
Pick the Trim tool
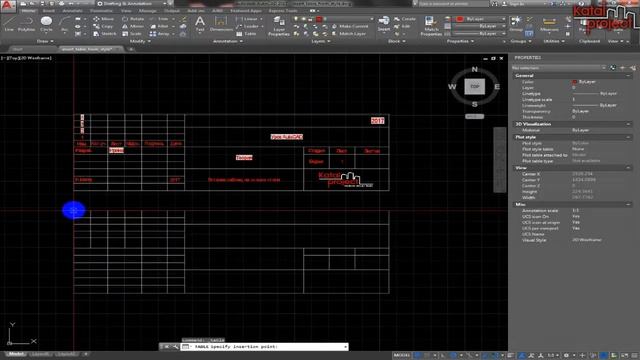point(160,19)
